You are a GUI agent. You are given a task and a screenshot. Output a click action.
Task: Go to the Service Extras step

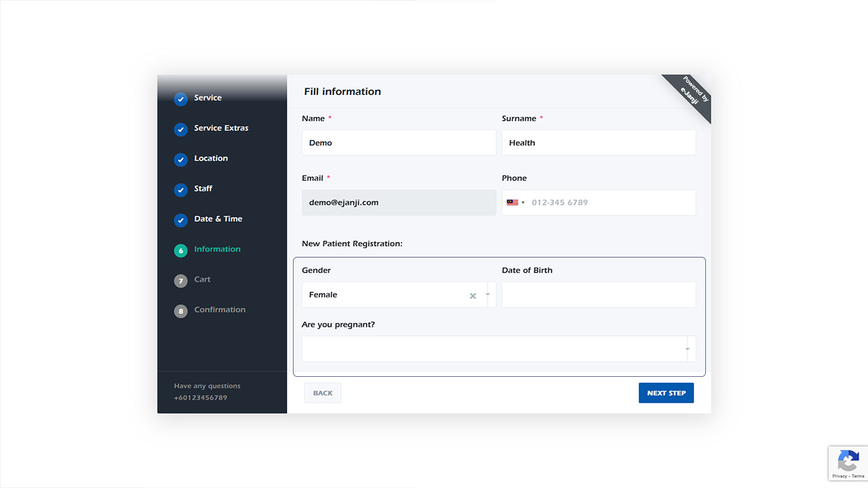click(x=221, y=128)
